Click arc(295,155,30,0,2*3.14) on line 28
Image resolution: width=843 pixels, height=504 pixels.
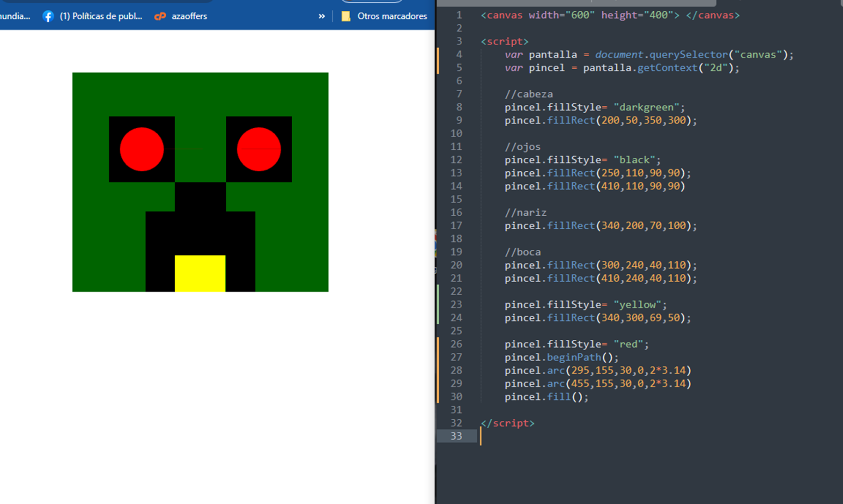point(619,370)
